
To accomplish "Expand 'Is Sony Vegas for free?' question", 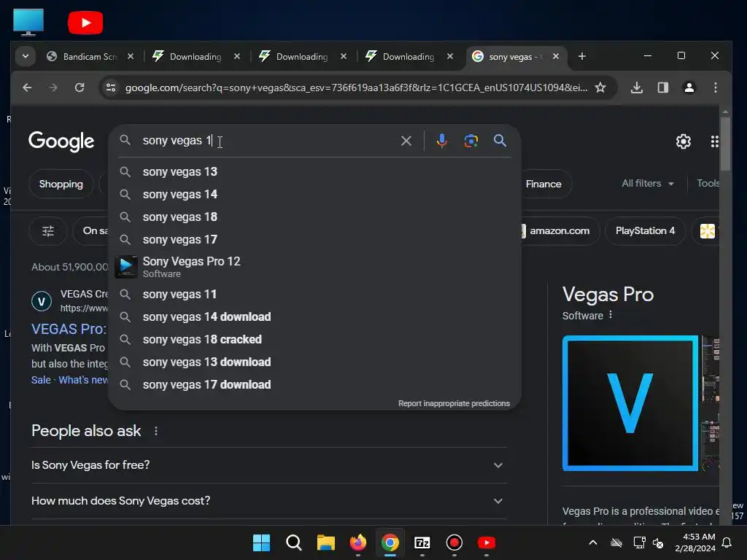I will point(269,465).
